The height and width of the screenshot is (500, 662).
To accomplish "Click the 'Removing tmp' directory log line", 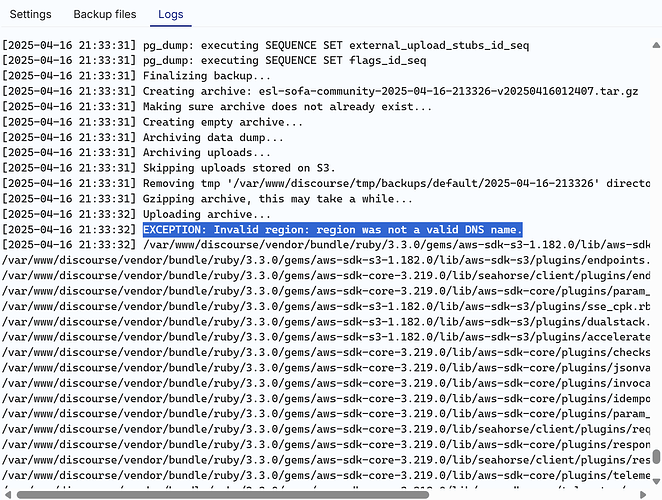I will (x=326, y=183).
